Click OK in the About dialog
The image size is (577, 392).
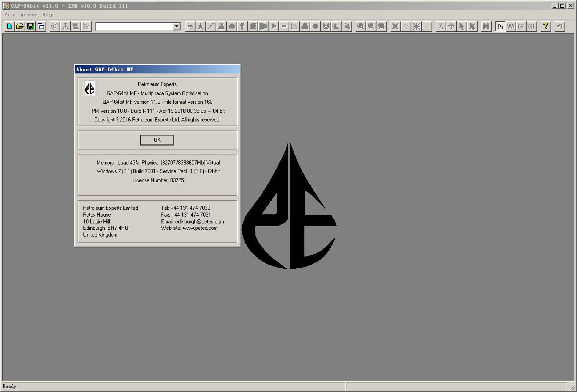click(157, 140)
